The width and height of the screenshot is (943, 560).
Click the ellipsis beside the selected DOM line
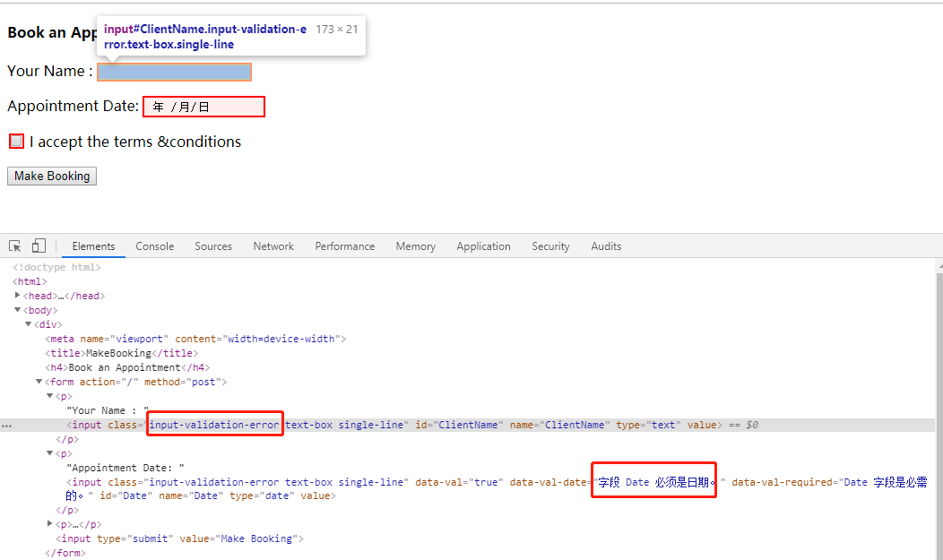[x=6, y=426]
